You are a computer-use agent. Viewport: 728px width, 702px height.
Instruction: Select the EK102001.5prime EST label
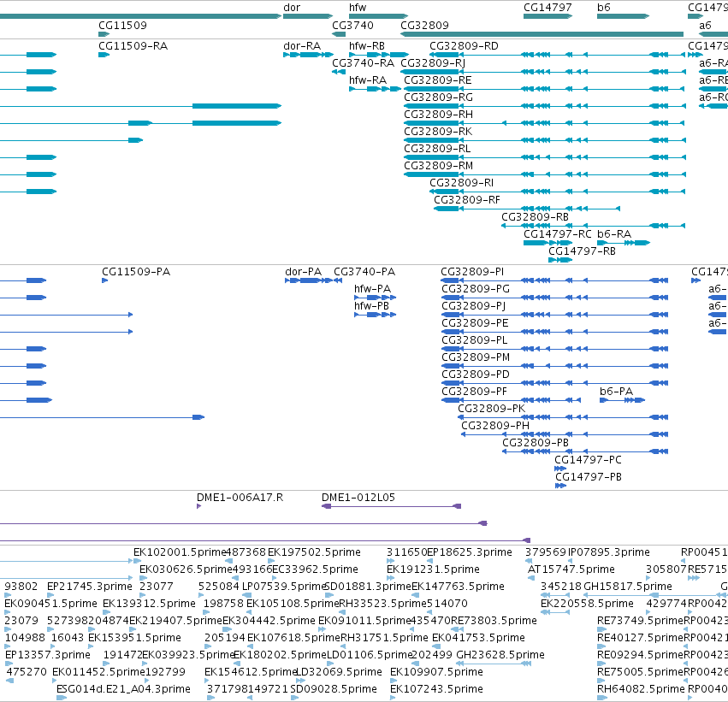(179, 552)
